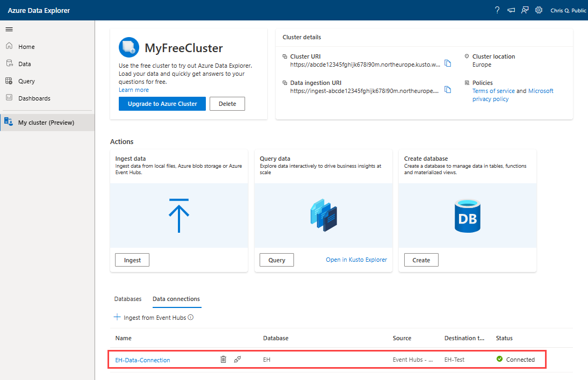This screenshot has width=588, height=380.
Task: Click the Data ingestion URI address text
Action: (364, 91)
